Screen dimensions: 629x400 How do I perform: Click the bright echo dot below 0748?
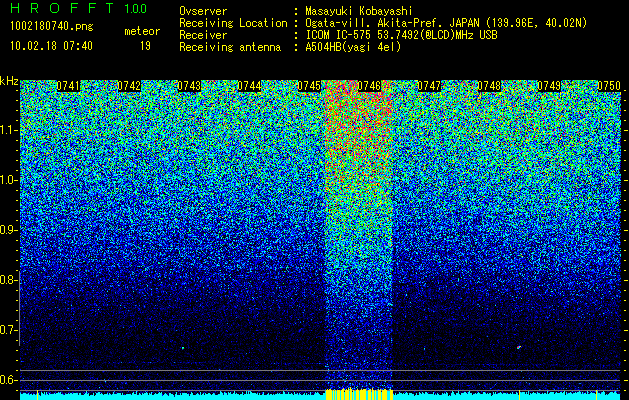519,347
